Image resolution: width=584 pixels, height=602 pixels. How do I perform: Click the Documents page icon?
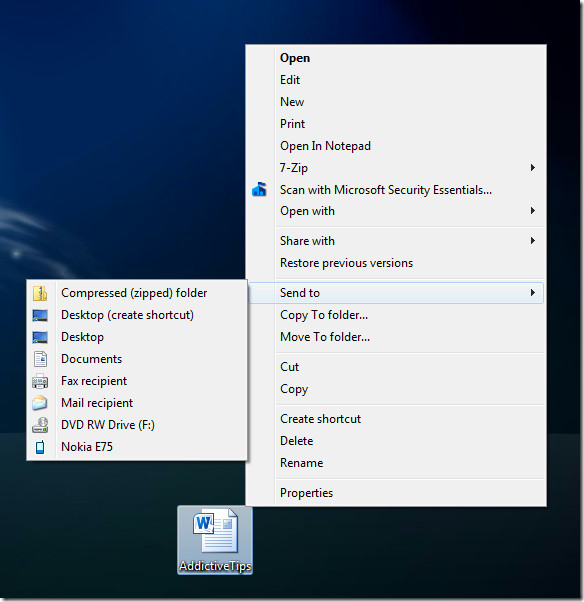(x=40, y=359)
